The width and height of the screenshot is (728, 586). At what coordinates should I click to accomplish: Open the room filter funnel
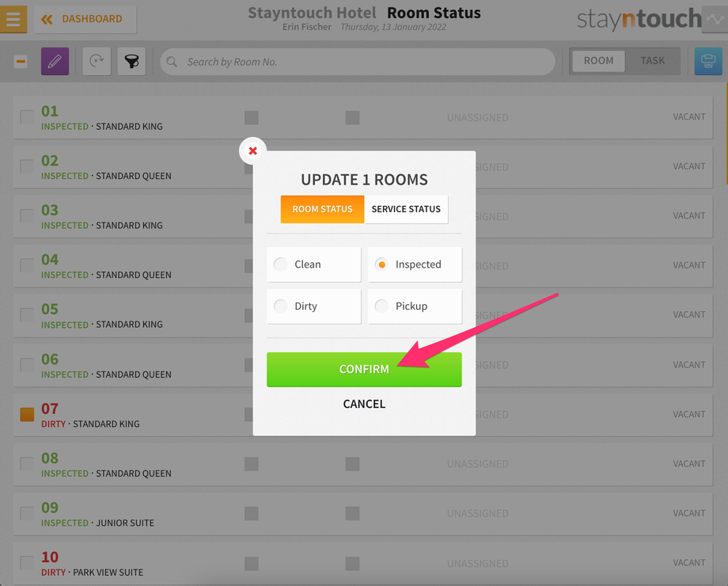[x=131, y=61]
